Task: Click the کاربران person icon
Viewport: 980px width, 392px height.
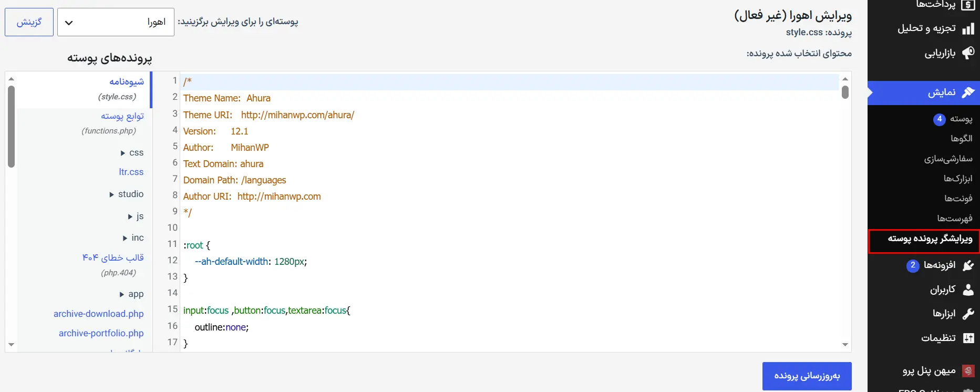Action: pyautogui.click(x=968, y=290)
